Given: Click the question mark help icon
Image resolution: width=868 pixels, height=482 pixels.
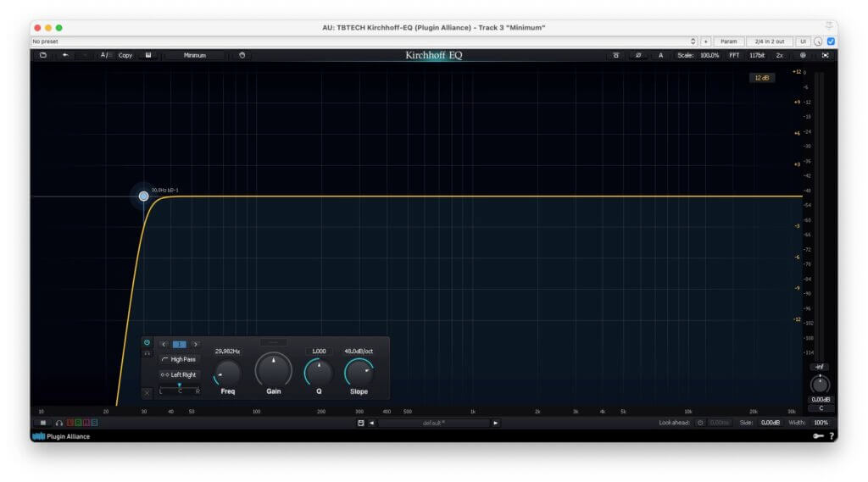Looking at the screenshot, I should [832, 436].
